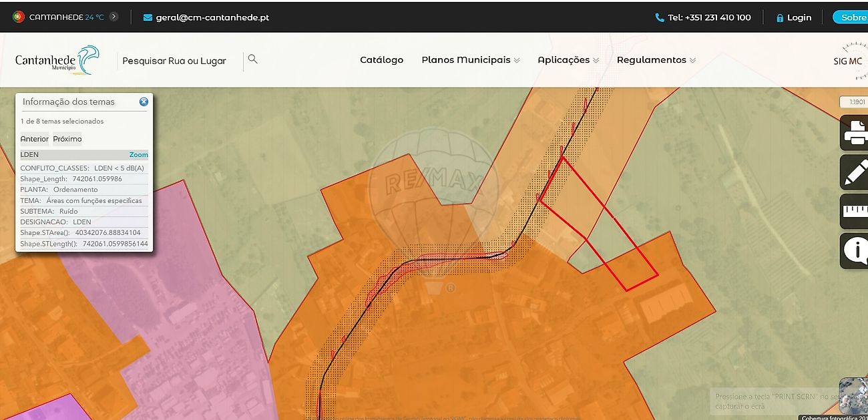The image size is (868, 420).
Task: Open the Aplicações dropdown menu
Action: 568,60
